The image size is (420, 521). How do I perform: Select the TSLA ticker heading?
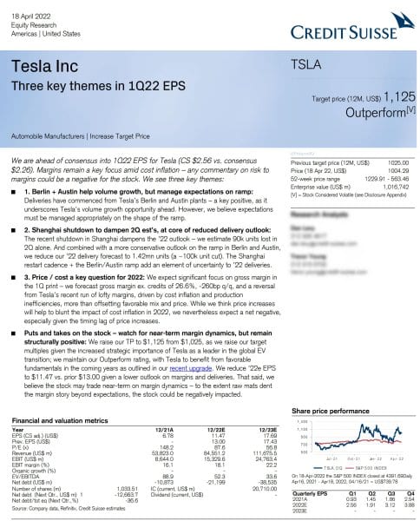tap(305, 64)
